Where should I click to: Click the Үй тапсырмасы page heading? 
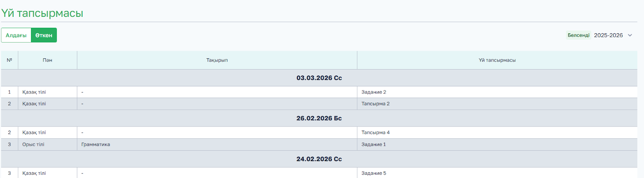click(42, 13)
